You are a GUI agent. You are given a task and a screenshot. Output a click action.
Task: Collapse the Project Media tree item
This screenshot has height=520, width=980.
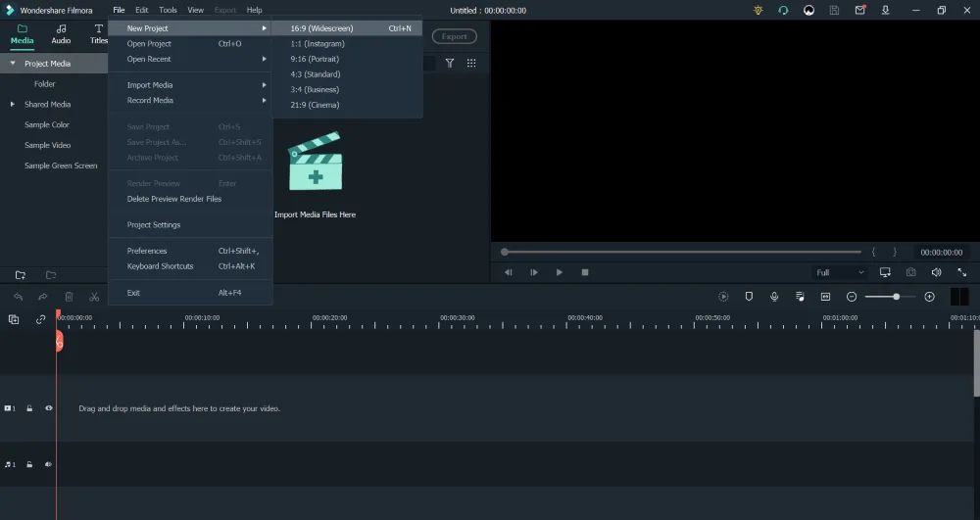[x=13, y=63]
